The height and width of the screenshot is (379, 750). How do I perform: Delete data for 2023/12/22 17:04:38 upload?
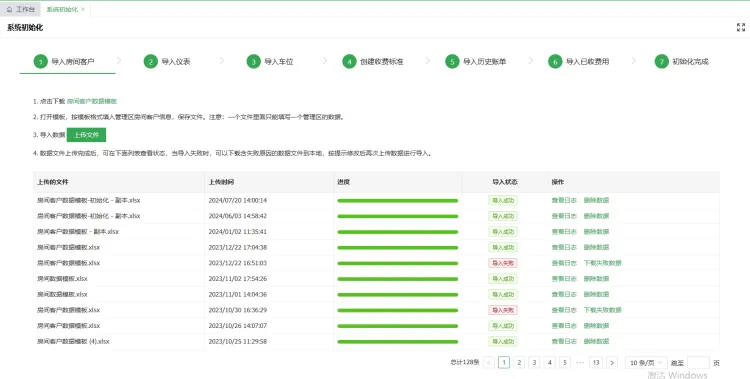coord(596,247)
